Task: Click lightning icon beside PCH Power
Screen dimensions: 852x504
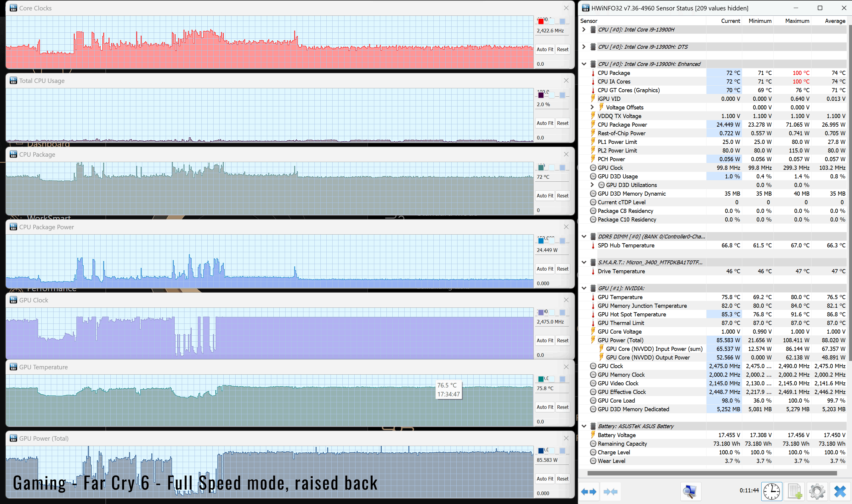Action: [x=593, y=159]
